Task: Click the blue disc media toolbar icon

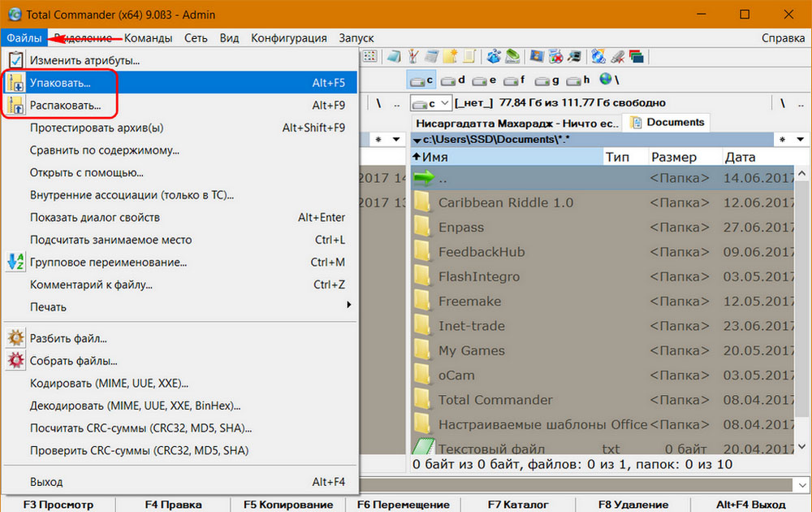Action: [x=598, y=56]
